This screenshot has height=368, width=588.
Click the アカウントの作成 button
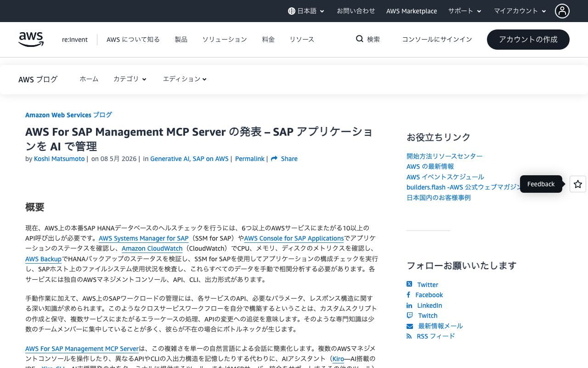pyautogui.click(x=528, y=40)
